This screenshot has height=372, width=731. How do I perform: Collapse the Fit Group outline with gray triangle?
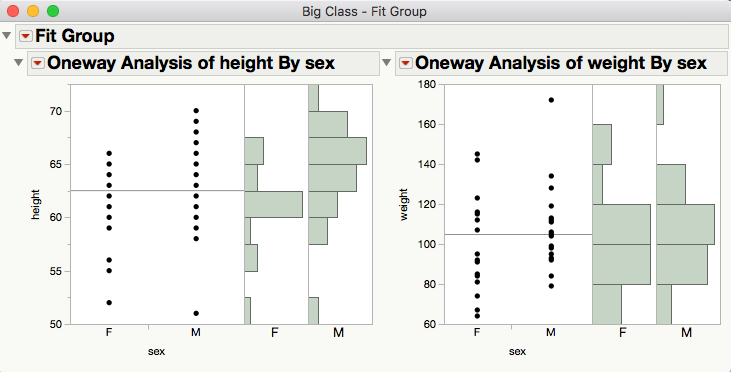click(x=6, y=35)
